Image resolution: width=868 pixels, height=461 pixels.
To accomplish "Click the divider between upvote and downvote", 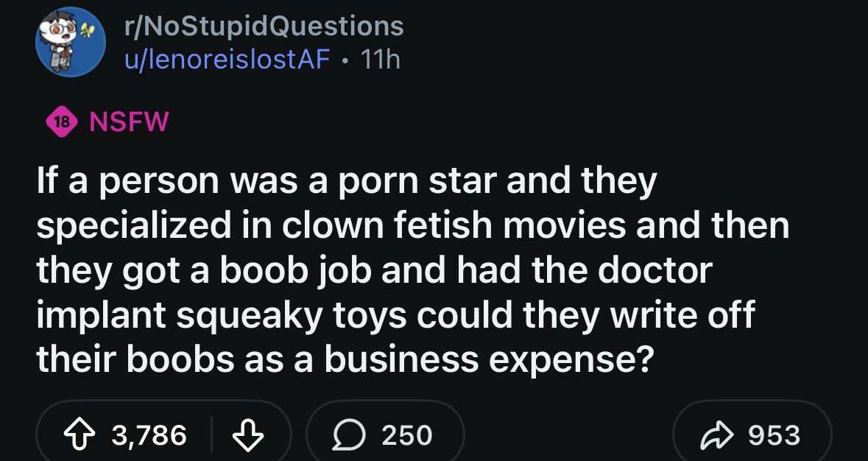I will coord(211,434).
